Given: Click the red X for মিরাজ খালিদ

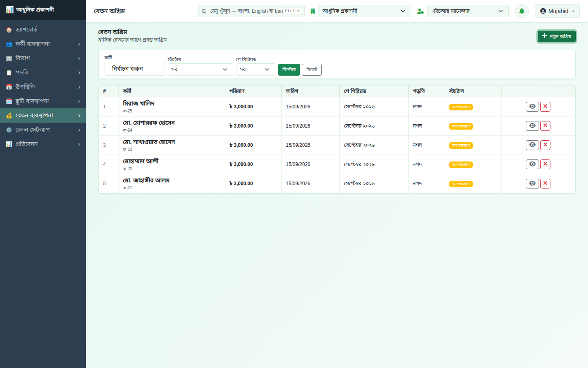Looking at the screenshot, I should (545, 107).
